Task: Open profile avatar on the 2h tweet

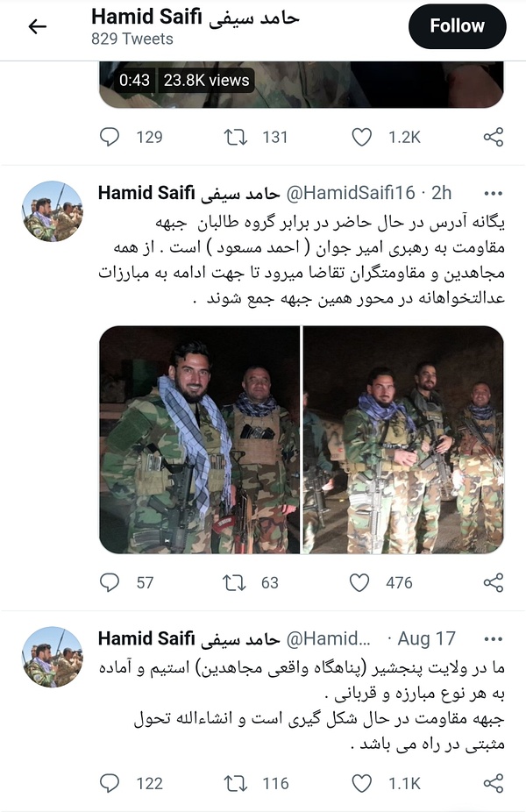Action: (x=53, y=211)
